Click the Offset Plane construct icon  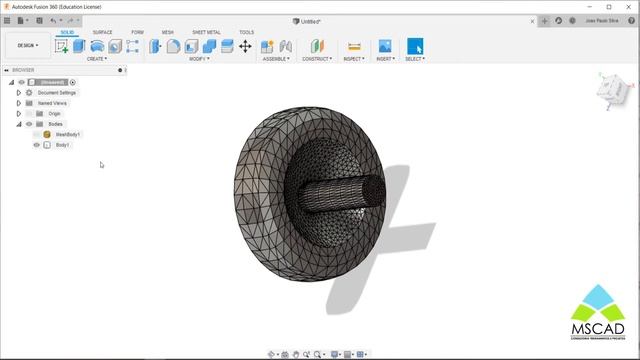[317, 46]
